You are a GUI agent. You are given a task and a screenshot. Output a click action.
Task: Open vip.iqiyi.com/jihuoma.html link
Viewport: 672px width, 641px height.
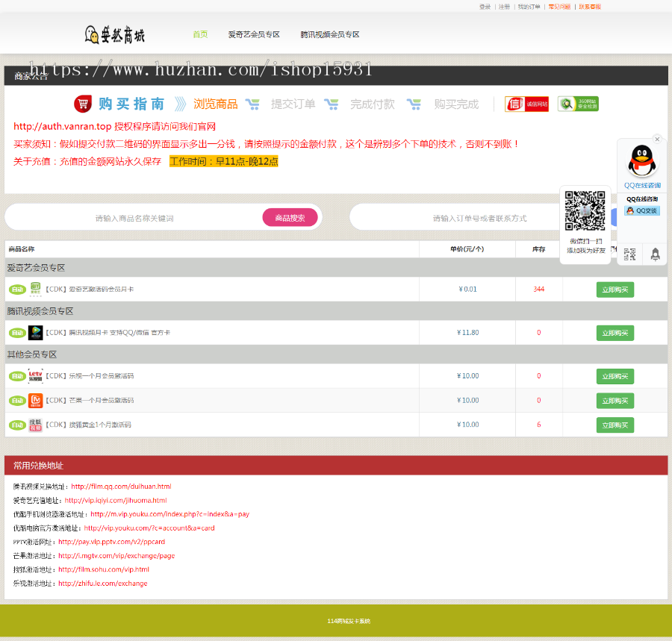pyautogui.click(x=116, y=500)
